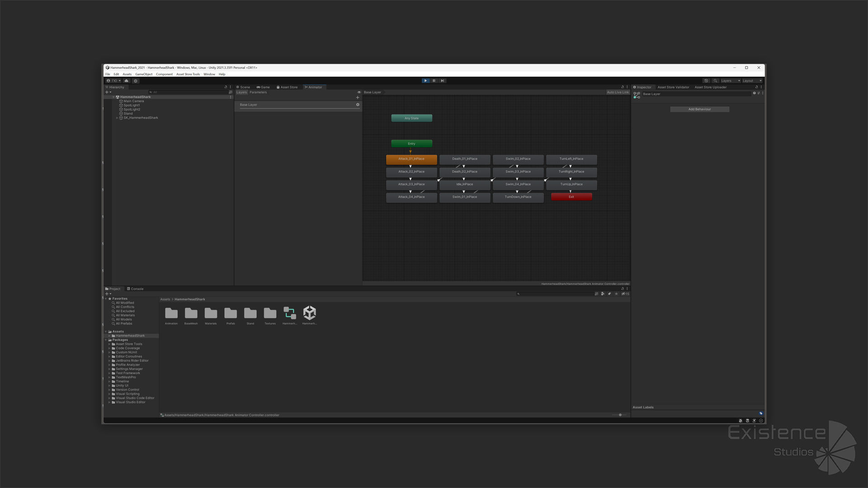
Task: Click the Step frame button
Action: coord(443,81)
